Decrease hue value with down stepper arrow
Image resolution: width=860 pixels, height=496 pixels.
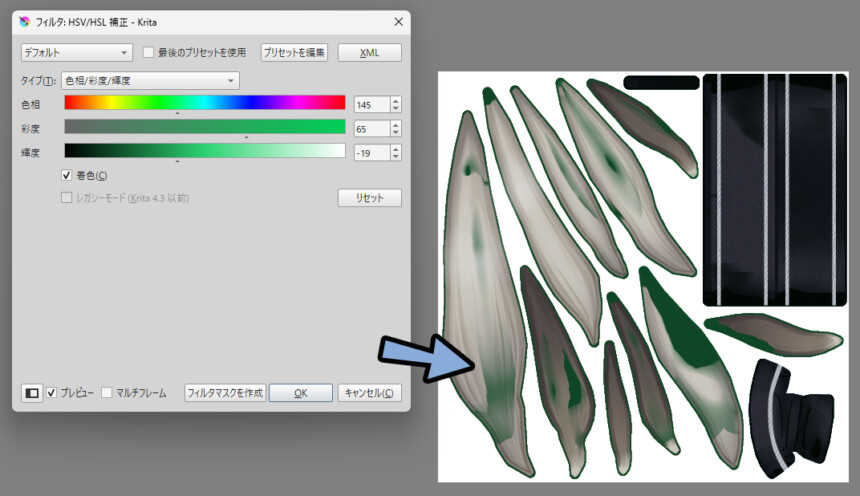click(396, 109)
